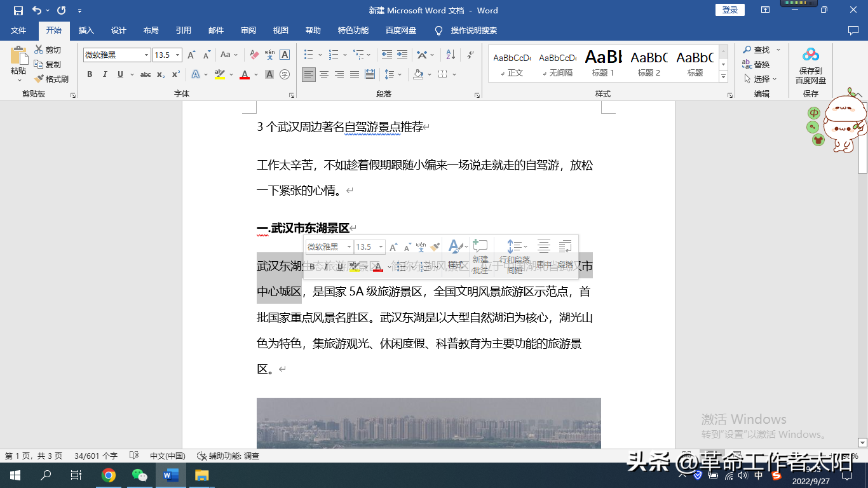
Task: Save document from quick access toolbar
Action: (x=18, y=10)
